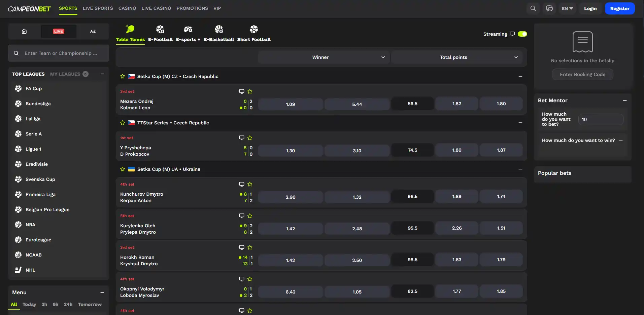
Task: Open the live chat icon
Action: tap(549, 8)
